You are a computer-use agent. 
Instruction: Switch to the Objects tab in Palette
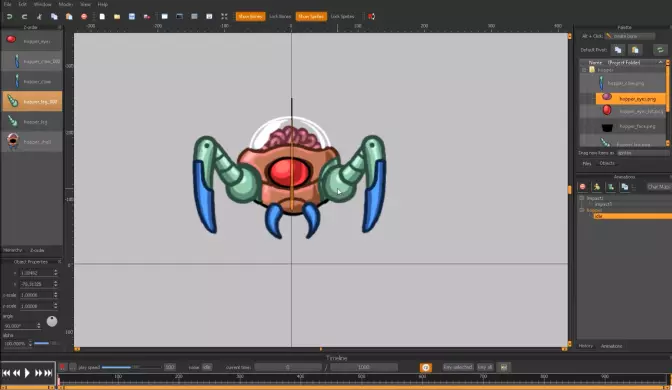(x=607, y=163)
